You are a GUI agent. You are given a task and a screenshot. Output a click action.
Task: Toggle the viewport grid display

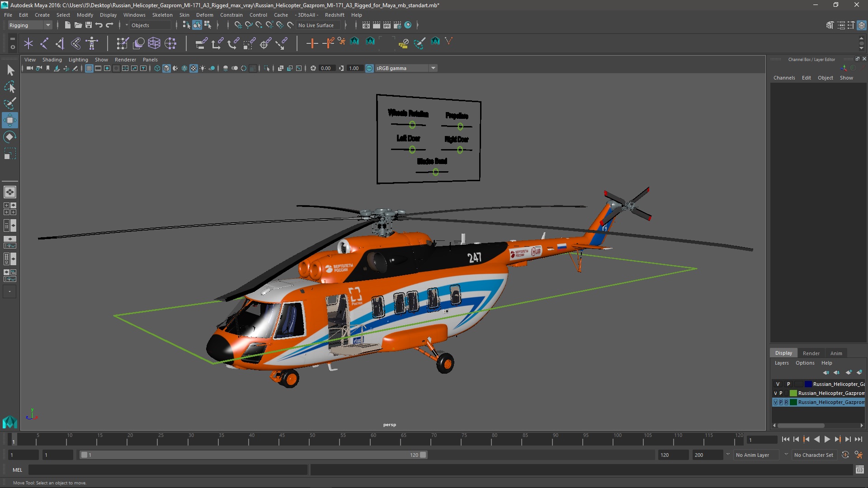tap(89, 68)
